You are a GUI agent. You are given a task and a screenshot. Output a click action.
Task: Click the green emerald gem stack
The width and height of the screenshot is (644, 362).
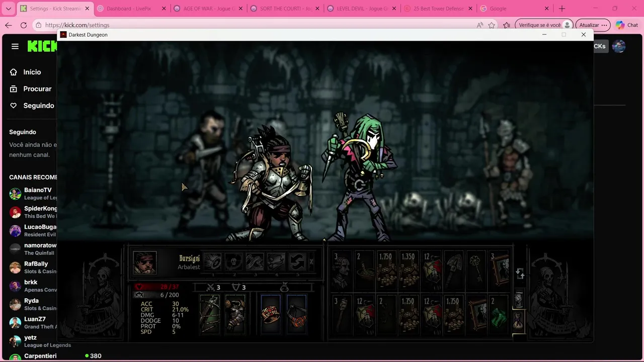[499, 315]
